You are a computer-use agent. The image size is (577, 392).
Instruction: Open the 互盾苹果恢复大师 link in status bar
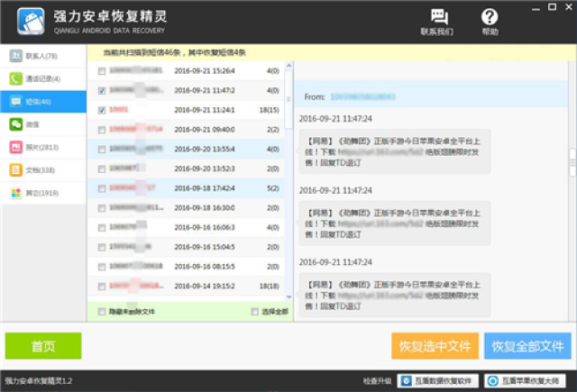coord(525,381)
